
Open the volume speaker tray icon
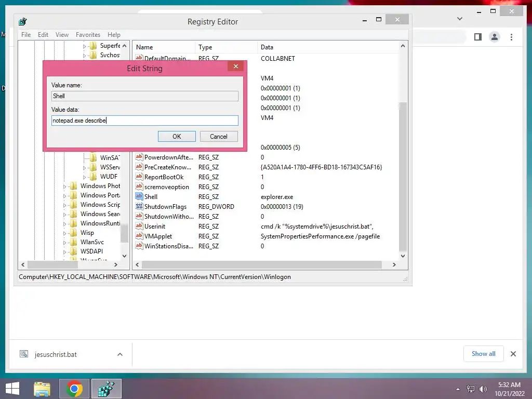click(x=483, y=389)
